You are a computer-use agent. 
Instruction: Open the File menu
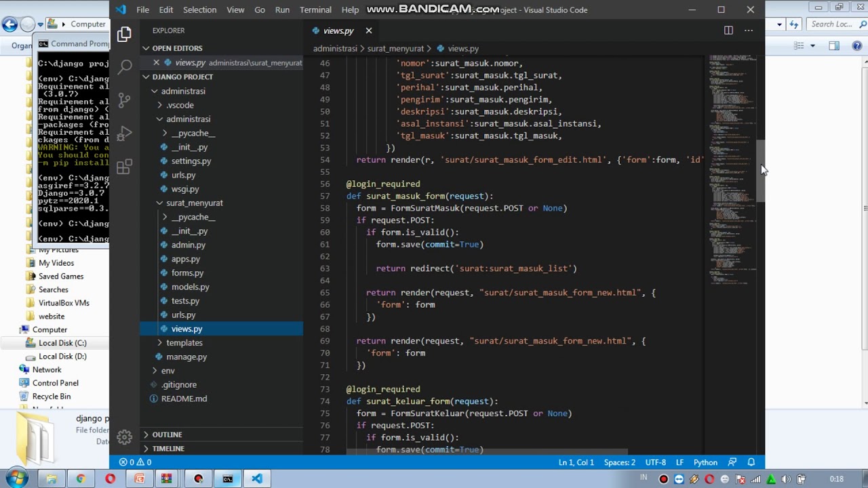[x=142, y=9]
